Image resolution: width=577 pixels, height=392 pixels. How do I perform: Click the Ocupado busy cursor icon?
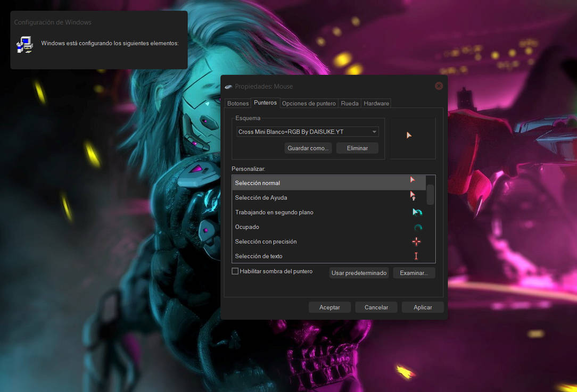418,227
